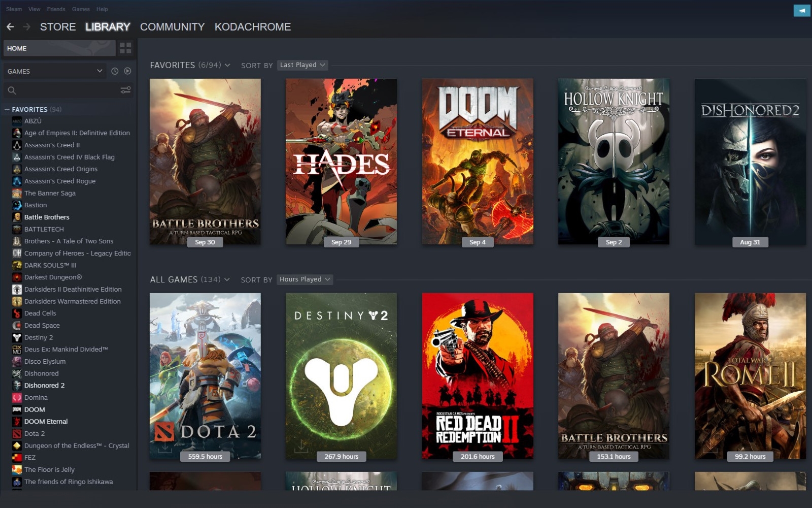Click the Disco Elysium icon
Image resolution: width=812 pixels, height=508 pixels.
pyautogui.click(x=17, y=362)
